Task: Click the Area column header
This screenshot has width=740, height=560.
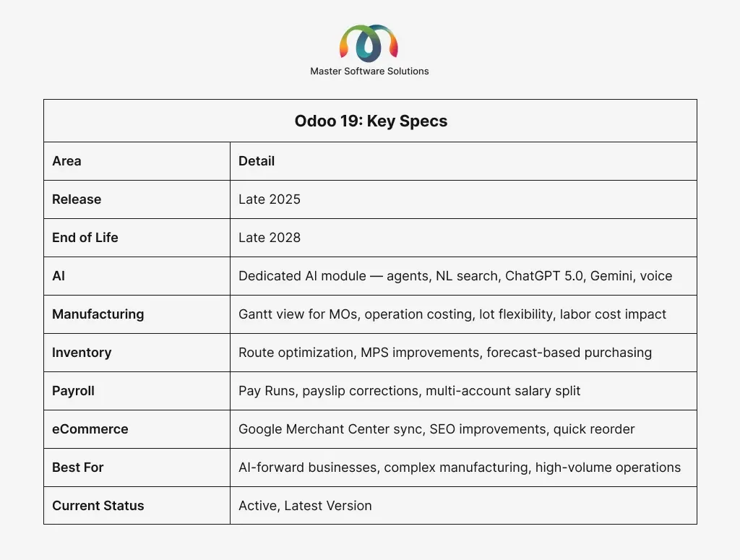Action: pos(66,161)
